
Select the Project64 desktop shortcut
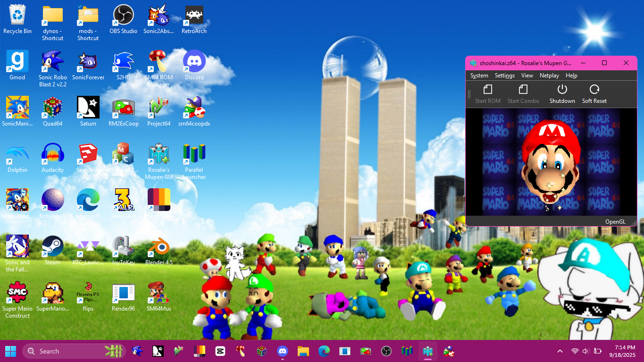coord(159,112)
